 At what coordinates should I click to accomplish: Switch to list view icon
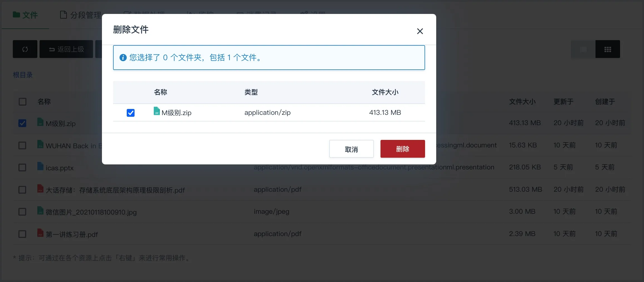point(583,49)
